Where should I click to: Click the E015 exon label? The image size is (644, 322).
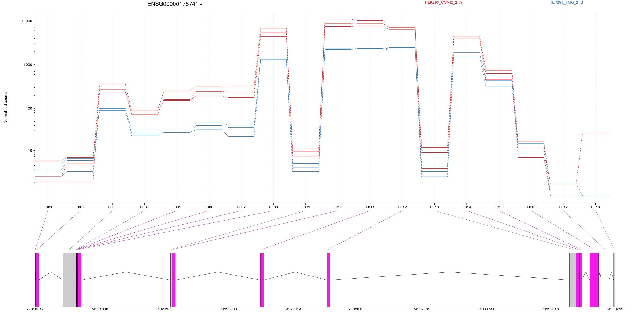click(x=499, y=207)
